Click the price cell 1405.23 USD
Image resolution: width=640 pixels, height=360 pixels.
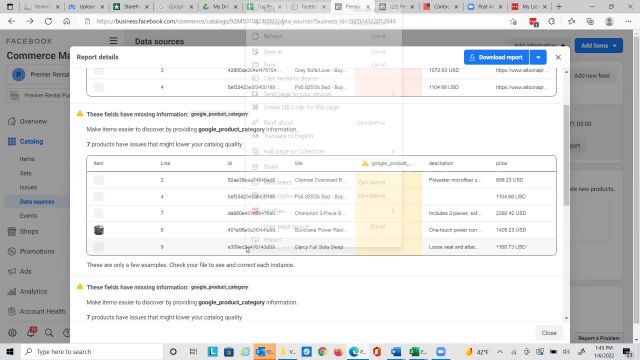(x=511, y=230)
